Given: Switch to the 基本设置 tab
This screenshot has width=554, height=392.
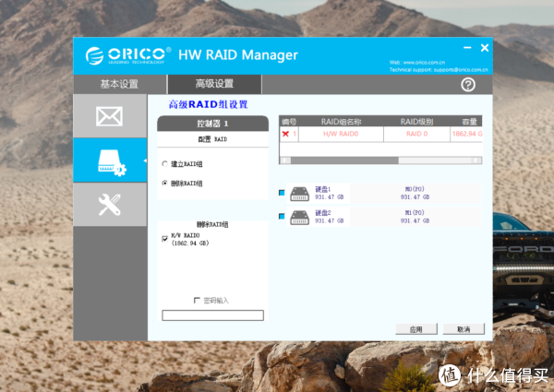Looking at the screenshot, I should [x=118, y=84].
